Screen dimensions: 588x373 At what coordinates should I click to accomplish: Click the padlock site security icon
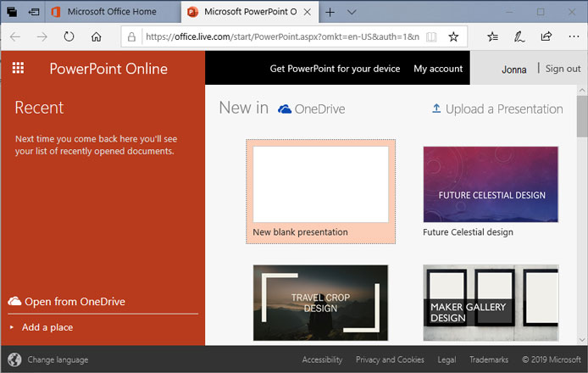tap(131, 36)
